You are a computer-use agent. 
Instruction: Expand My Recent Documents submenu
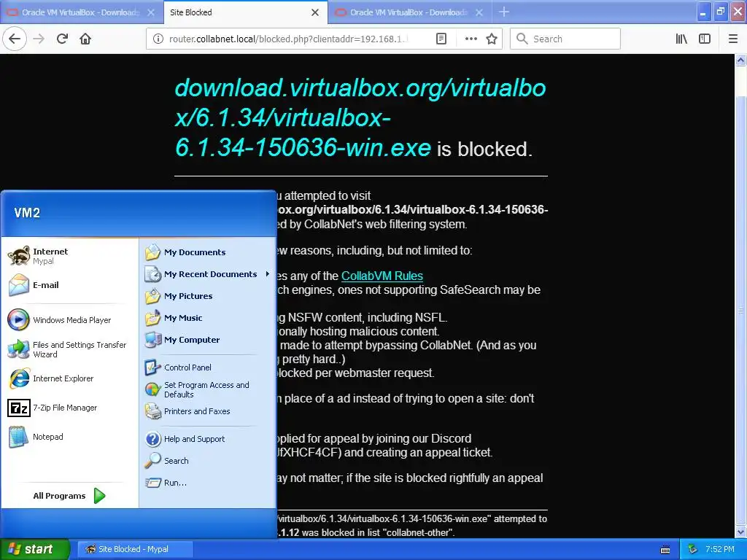coord(207,274)
